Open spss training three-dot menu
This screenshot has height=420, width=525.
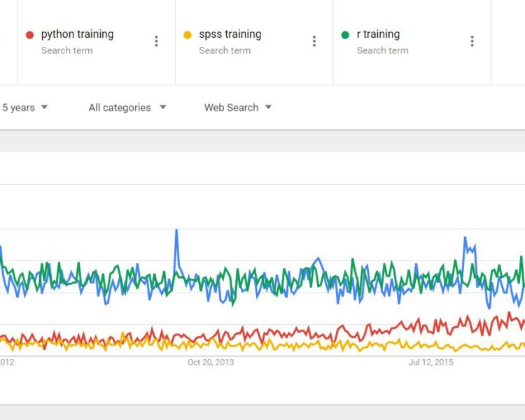pos(314,41)
